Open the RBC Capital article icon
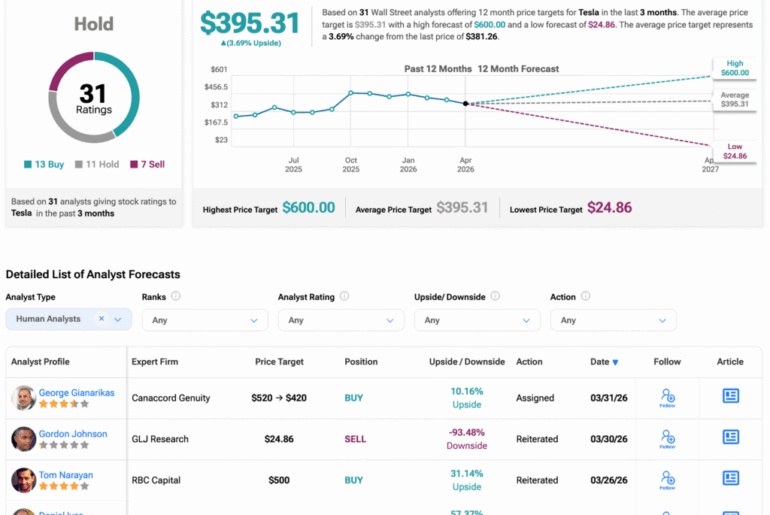The width and height of the screenshot is (770, 515). point(730,478)
